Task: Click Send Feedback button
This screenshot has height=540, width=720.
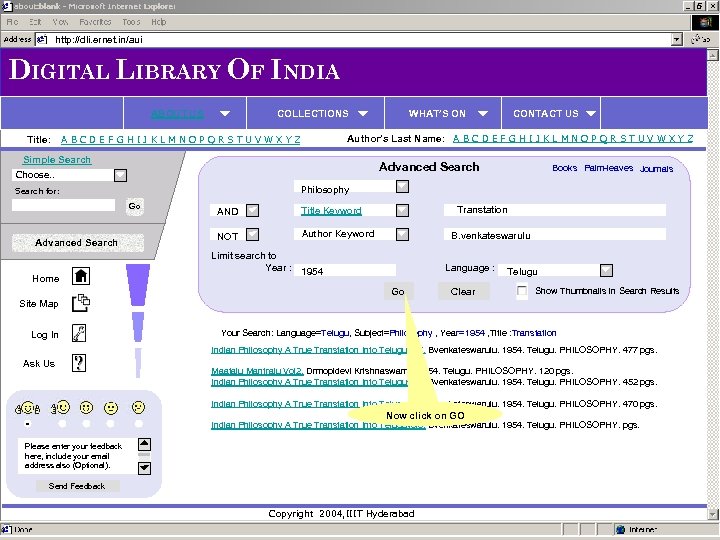Action: point(77,486)
